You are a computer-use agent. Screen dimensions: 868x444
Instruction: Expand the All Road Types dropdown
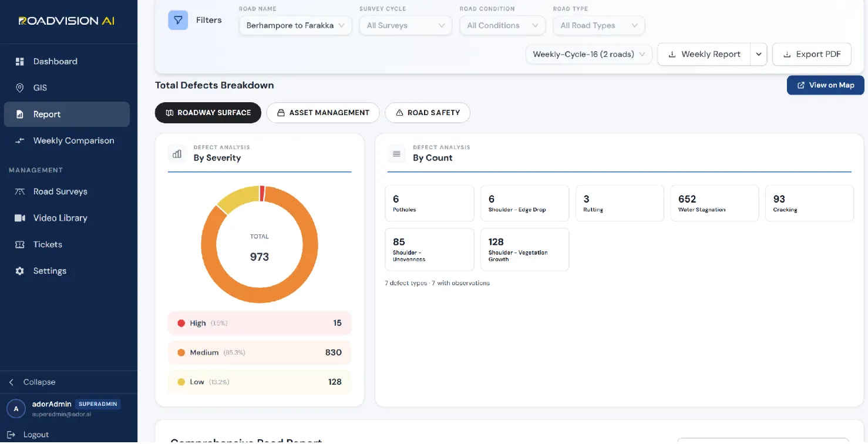point(599,25)
